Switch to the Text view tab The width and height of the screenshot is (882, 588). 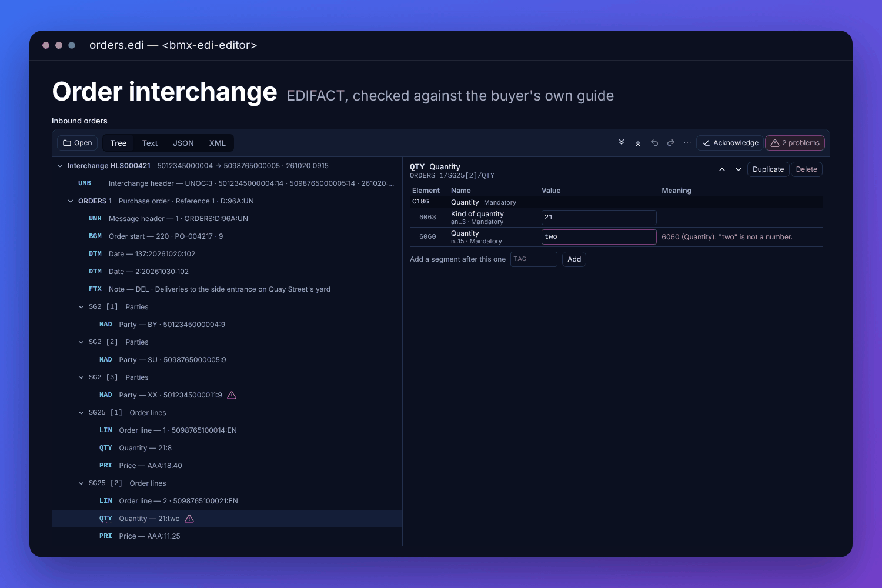(x=150, y=143)
